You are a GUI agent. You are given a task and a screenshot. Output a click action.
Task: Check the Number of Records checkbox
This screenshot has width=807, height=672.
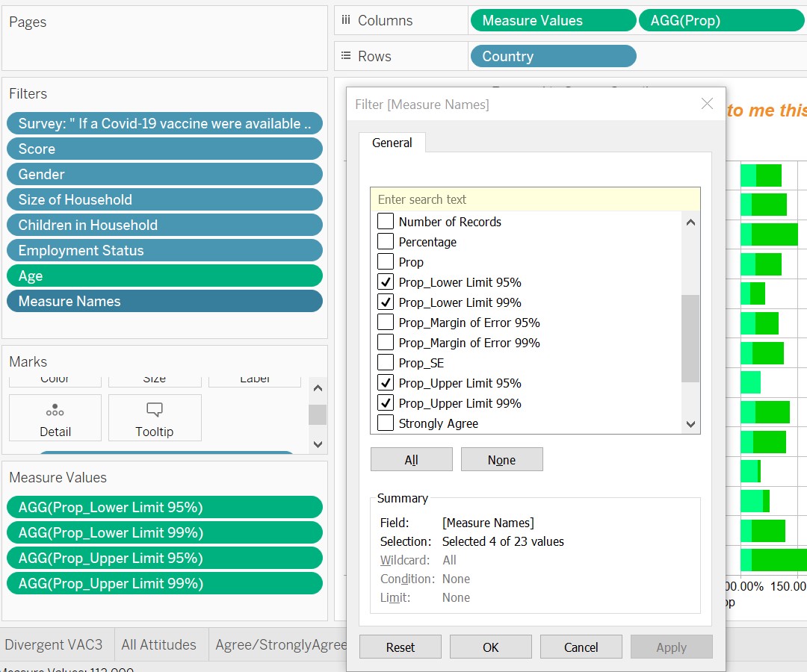386,222
